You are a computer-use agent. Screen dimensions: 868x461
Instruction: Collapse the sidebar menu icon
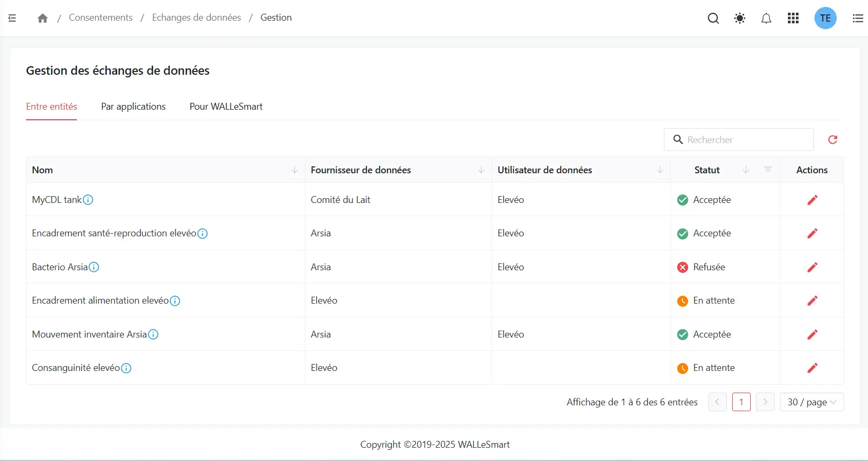coord(12,18)
